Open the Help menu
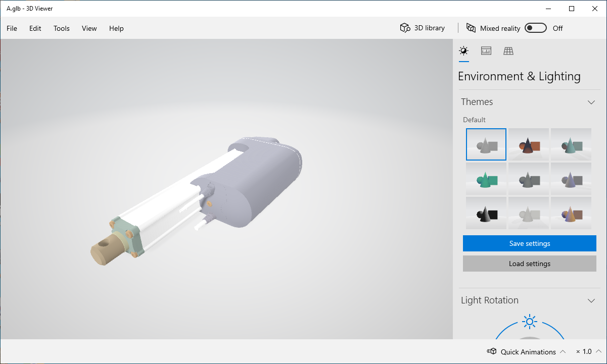This screenshot has height=364, width=607. 116,28
